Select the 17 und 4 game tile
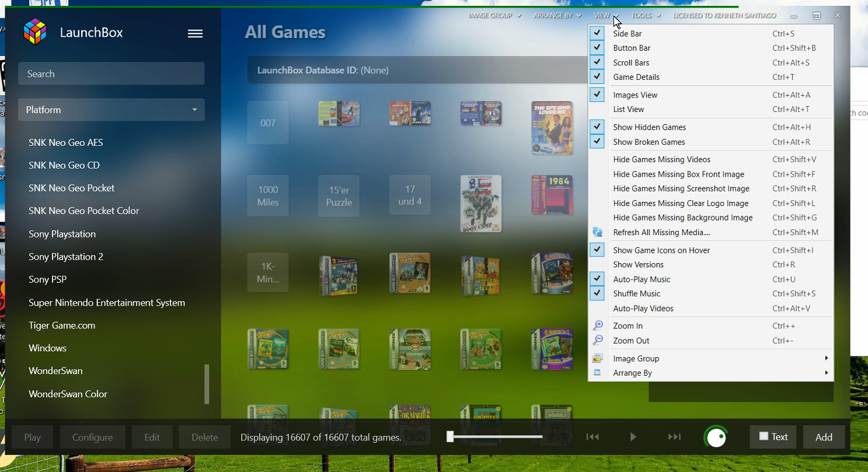This screenshot has width=868, height=472. pyautogui.click(x=410, y=196)
